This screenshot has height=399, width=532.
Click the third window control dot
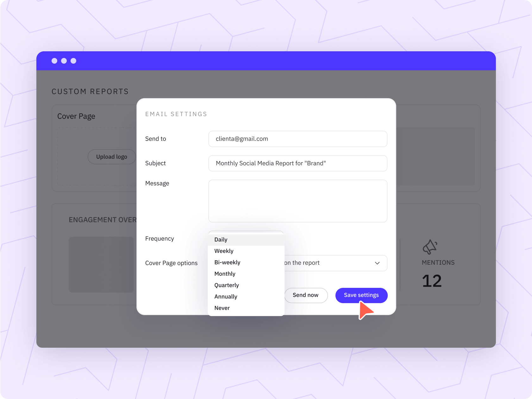tap(73, 61)
